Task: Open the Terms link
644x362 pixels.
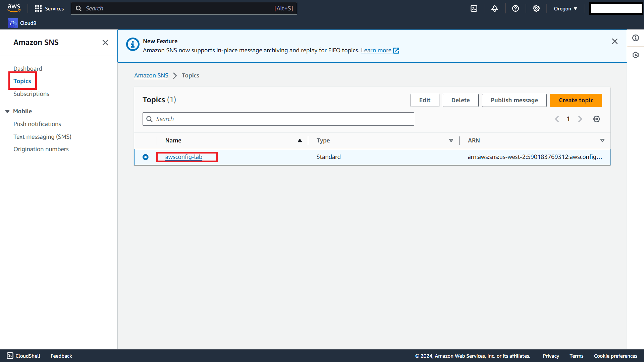Action: [576, 356]
